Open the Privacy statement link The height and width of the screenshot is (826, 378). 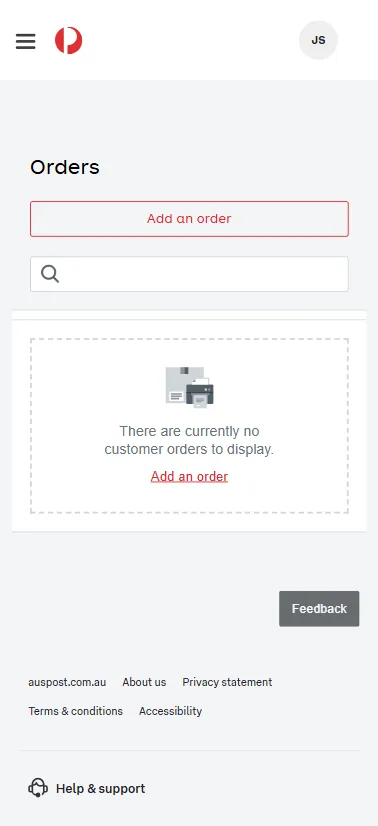(x=227, y=682)
